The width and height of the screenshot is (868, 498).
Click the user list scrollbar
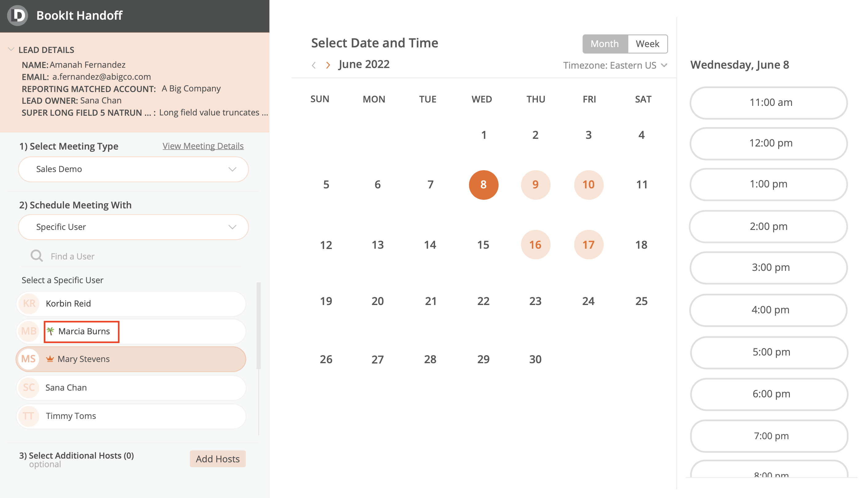(x=259, y=325)
